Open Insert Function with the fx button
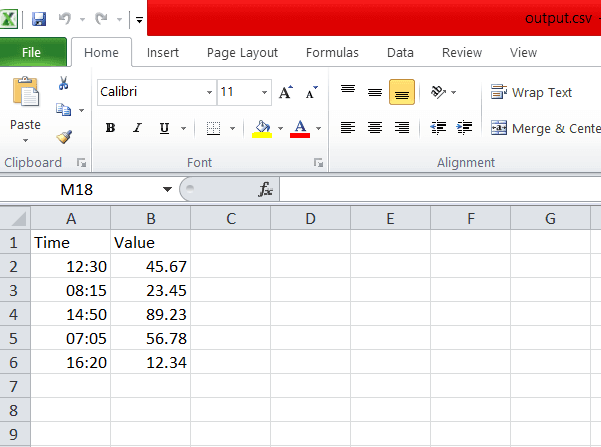Image resolution: width=601 pixels, height=447 pixels. (x=265, y=189)
